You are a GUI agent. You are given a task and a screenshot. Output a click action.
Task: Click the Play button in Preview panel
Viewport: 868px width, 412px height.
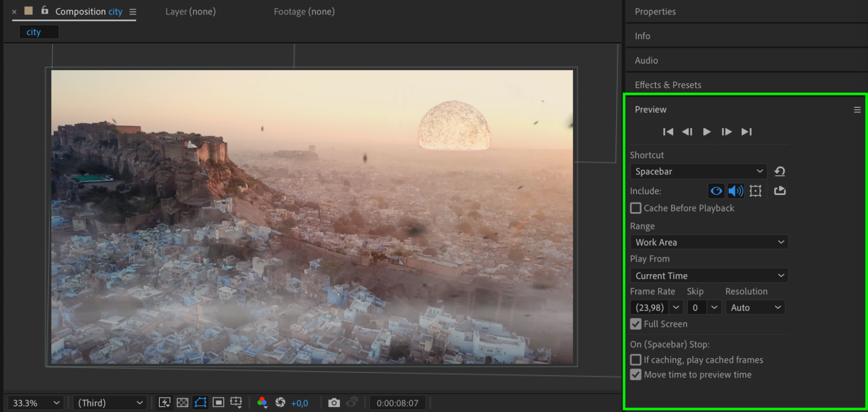click(x=706, y=132)
